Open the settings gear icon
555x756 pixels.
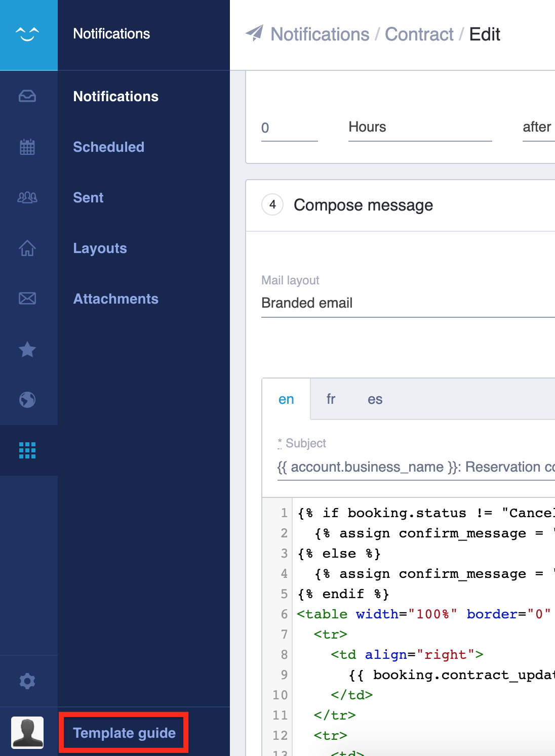28,681
